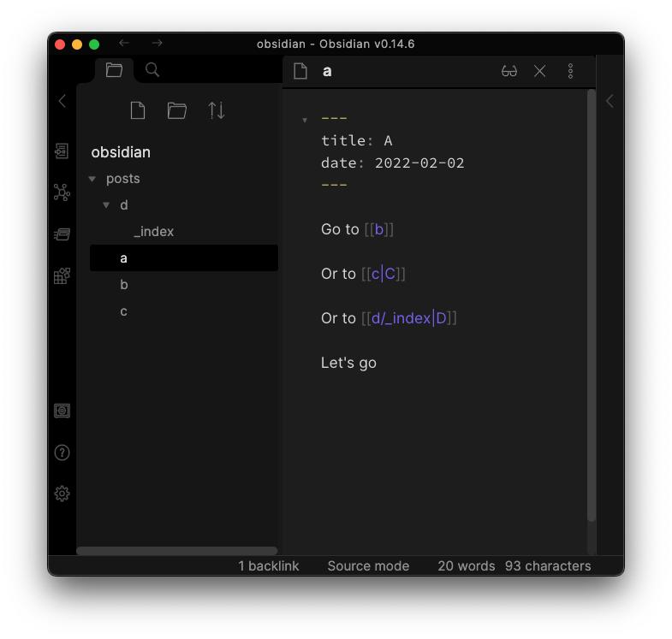Screen dimensions: 672x639
Task: Click Source mode in the status bar
Action: coord(368,565)
